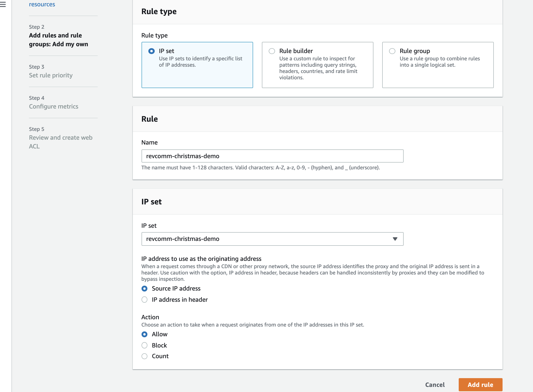The width and height of the screenshot is (533, 392).
Task: Go to Step 3 Set rule priority
Action: [x=51, y=75]
